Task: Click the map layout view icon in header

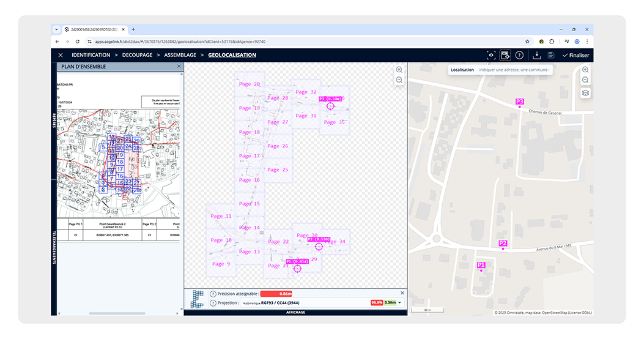Action: click(x=505, y=55)
